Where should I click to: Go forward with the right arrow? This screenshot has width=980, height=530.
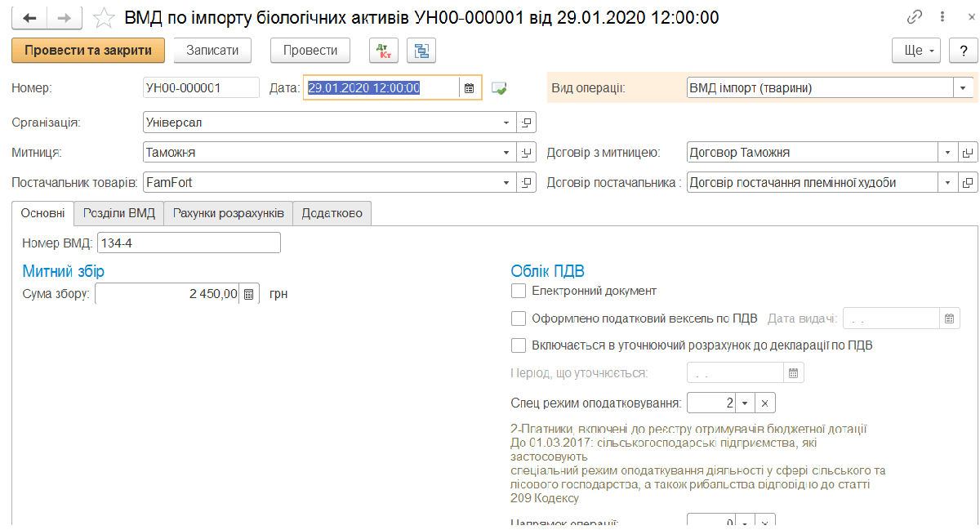tap(64, 17)
